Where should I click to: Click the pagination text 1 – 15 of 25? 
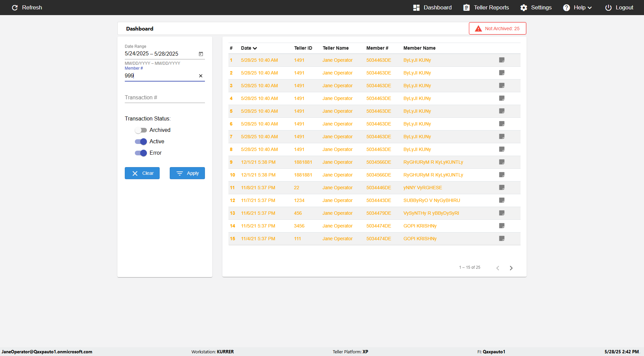coord(470,267)
